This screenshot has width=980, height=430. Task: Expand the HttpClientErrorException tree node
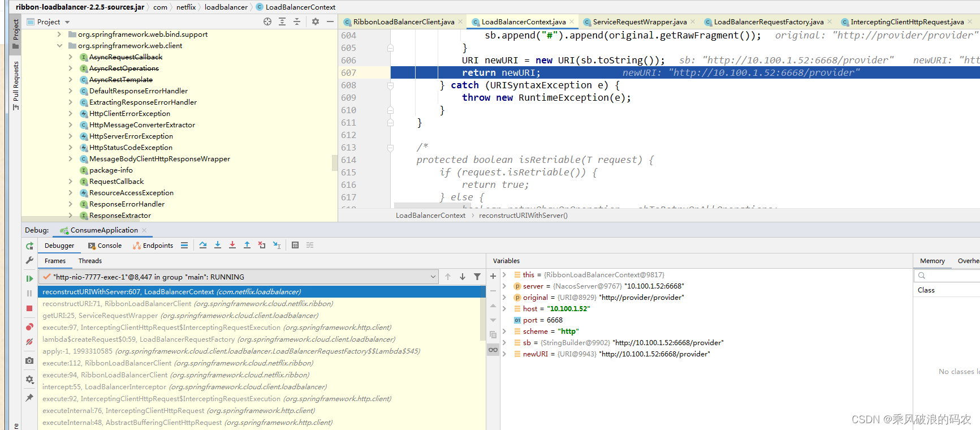coord(70,114)
